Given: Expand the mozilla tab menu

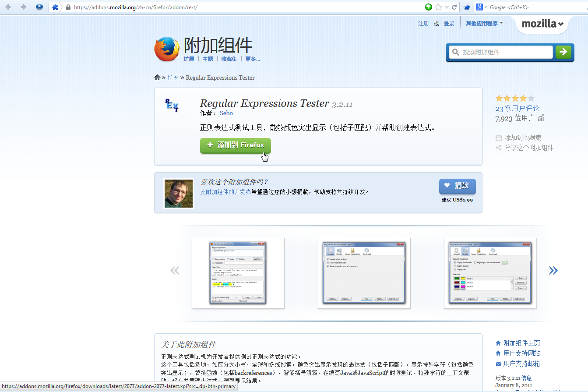Looking at the screenshot, I should click(542, 24).
